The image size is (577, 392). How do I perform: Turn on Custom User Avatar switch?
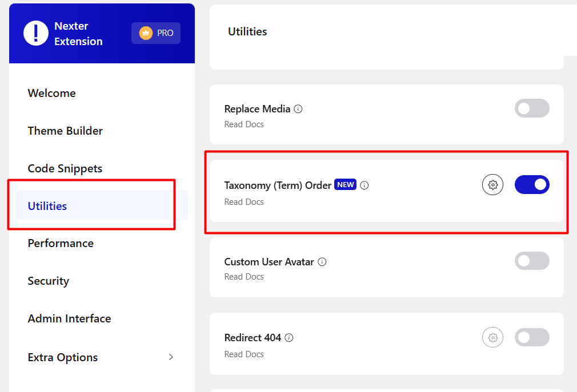coord(532,261)
